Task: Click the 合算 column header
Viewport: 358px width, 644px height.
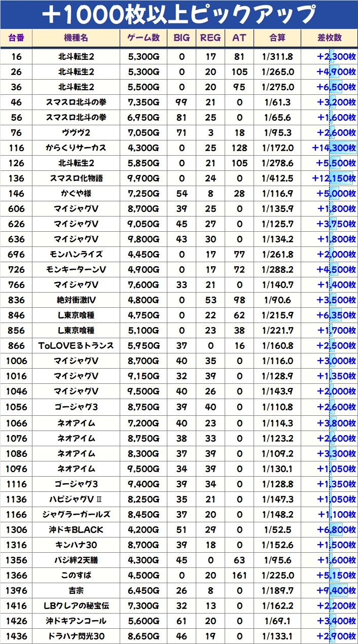Action: [x=277, y=38]
